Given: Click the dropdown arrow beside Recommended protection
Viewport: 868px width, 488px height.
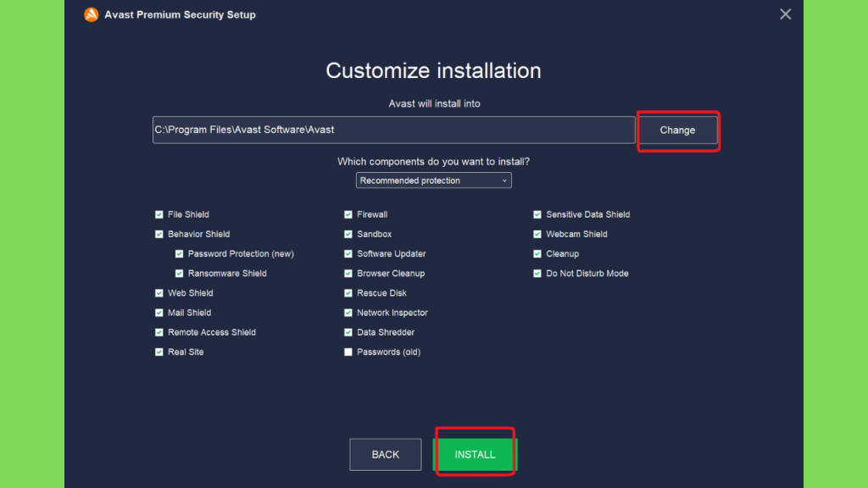Looking at the screenshot, I should coord(504,181).
